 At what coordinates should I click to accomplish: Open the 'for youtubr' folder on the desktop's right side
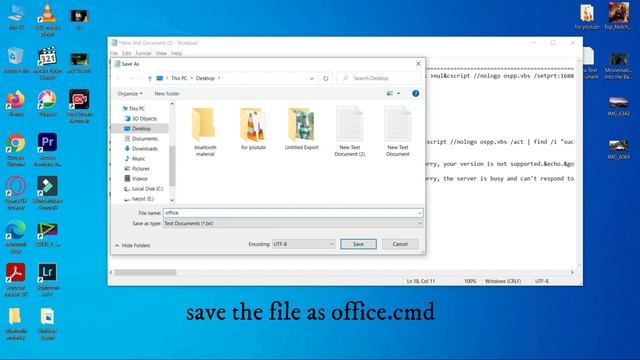tap(587, 17)
